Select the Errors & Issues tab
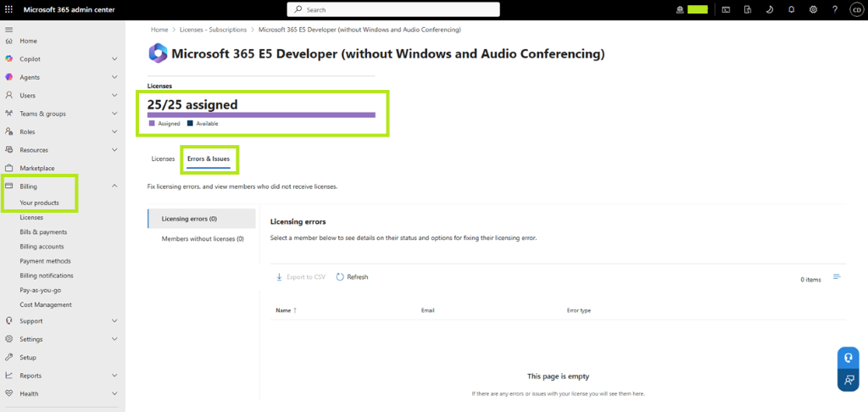The image size is (868, 412). click(x=209, y=159)
